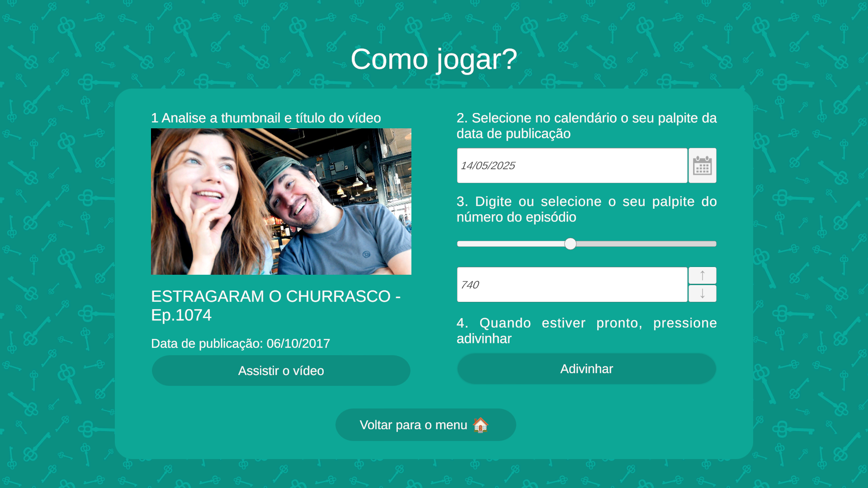Click the house icon in menu button

480,425
